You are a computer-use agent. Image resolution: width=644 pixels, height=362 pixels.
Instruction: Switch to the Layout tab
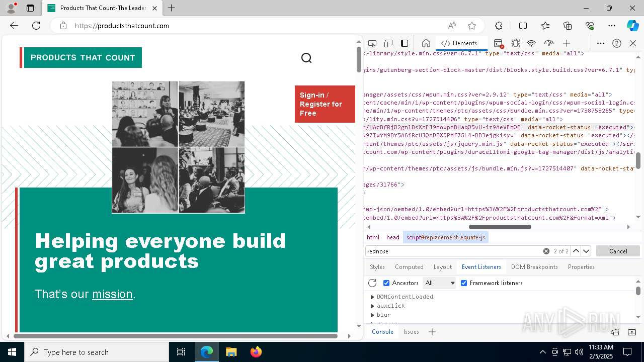click(x=443, y=267)
